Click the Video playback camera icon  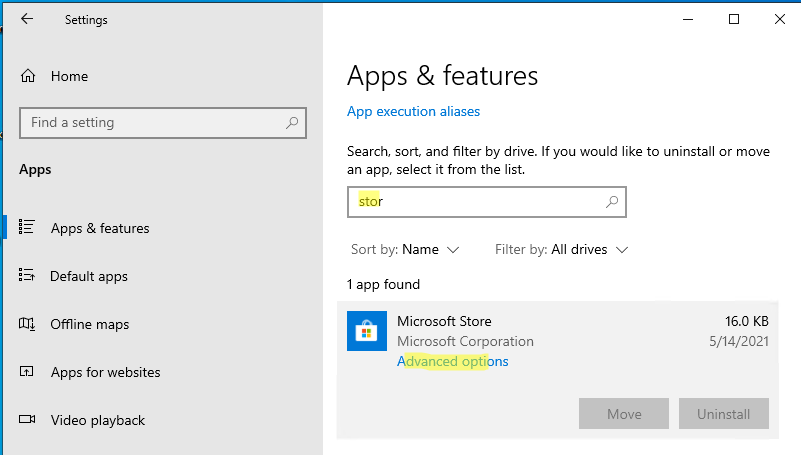(27, 419)
